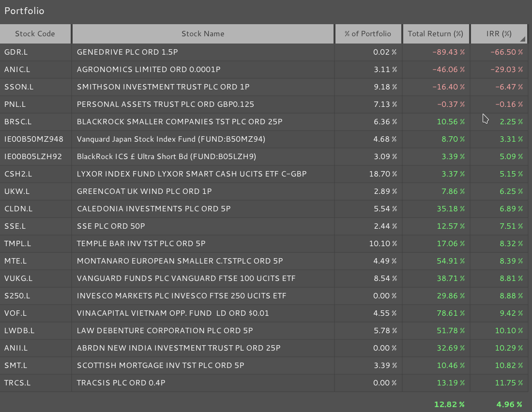Select GDR.L total return -89.43 %
Viewport: 532px width, 412px height.
click(x=449, y=52)
